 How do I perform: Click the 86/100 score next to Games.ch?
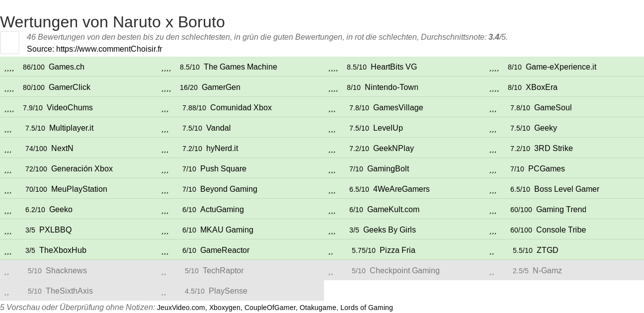pos(33,67)
